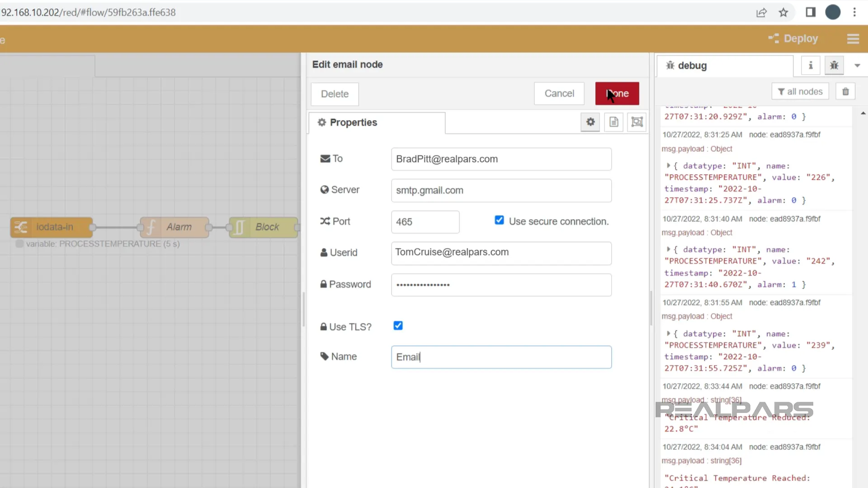Image resolution: width=868 pixels, height=488 pixels.
Task: Click the Cancel button to discard changes
Action: [x=559, y=93]
